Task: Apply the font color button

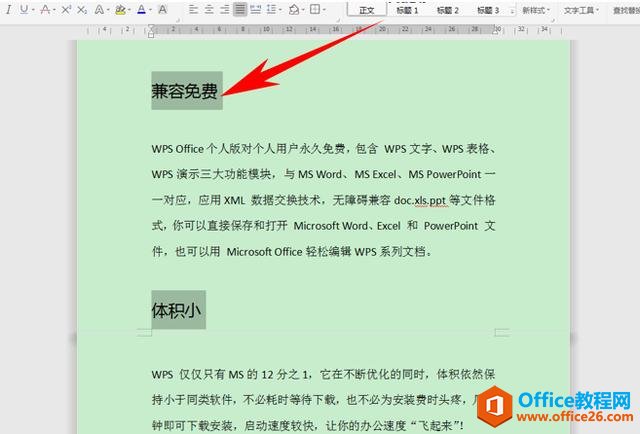Action: point(141,9)
